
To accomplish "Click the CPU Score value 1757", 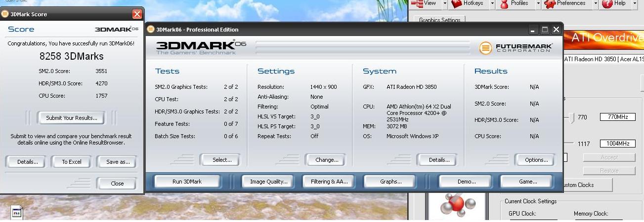I will click(101, 96).
